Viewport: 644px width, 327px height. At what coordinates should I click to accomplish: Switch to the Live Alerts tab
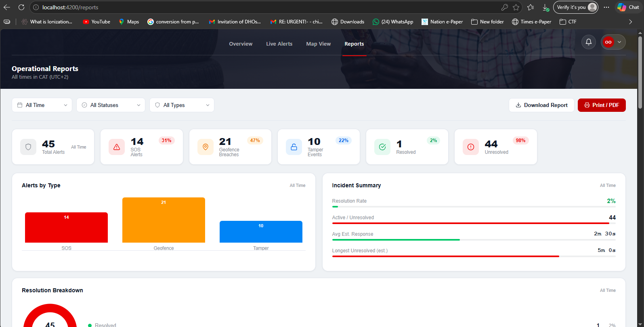279,44
